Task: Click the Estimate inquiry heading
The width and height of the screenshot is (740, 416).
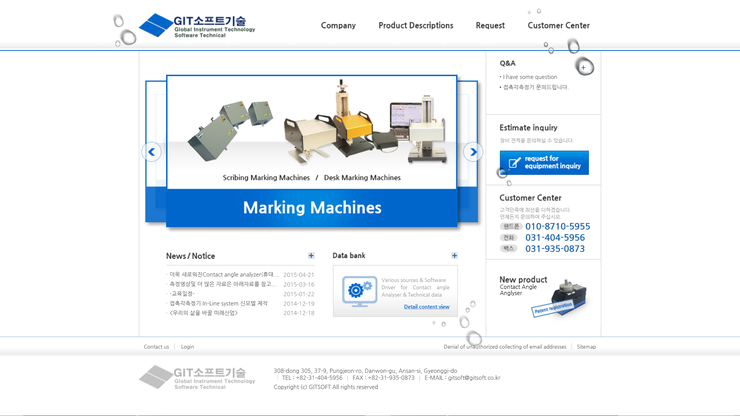Action: coord(528,127)
